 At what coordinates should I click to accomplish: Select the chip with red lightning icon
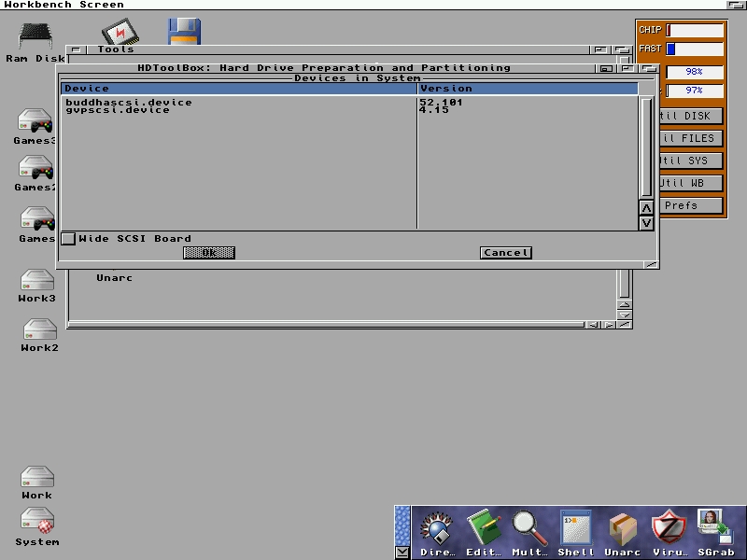[x=120, y=31]
